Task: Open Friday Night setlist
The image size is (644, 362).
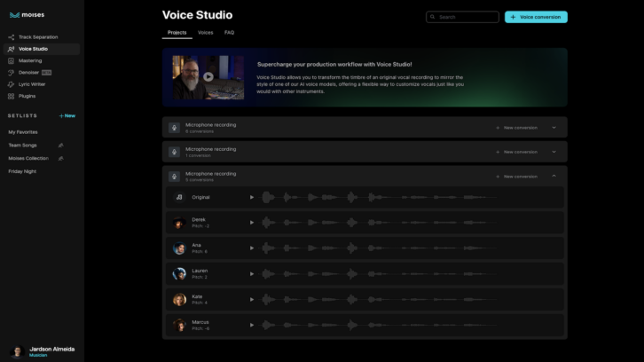Action: click(x=22, y=171)
